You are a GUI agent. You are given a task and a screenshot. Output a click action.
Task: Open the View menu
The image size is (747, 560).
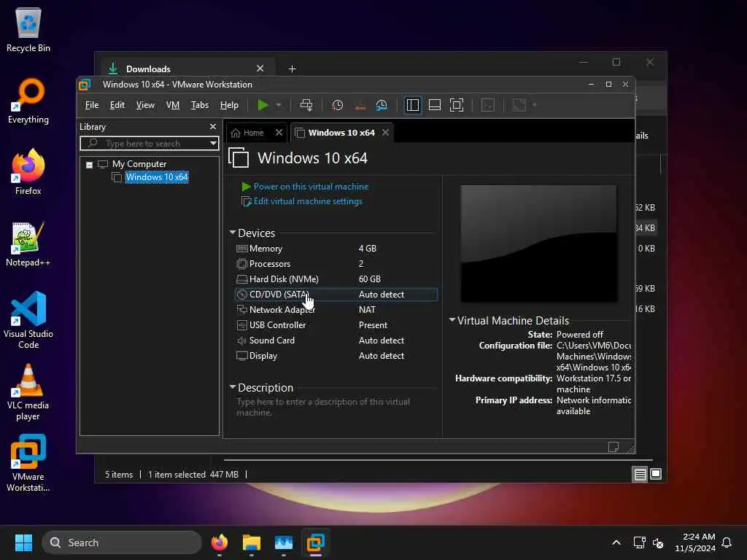(145, 105)
